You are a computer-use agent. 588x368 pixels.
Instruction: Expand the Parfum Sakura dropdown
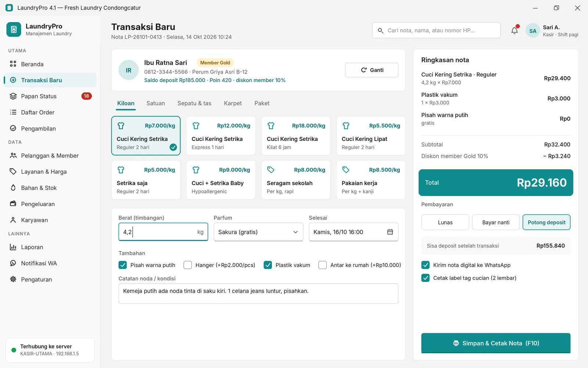[x=258, y=232]
